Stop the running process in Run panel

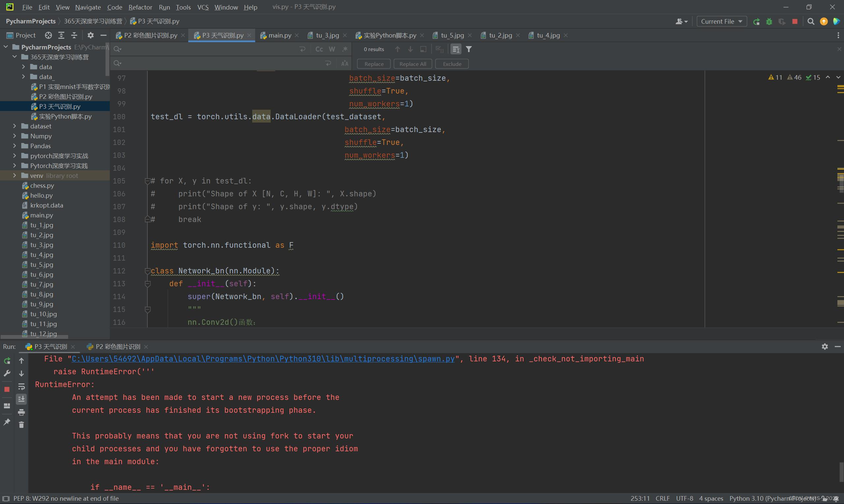click(7, 390)
